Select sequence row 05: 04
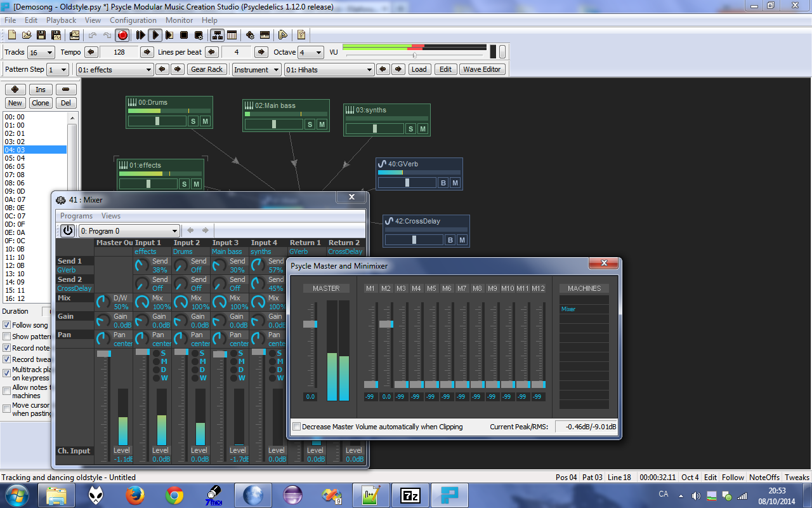 35,158
